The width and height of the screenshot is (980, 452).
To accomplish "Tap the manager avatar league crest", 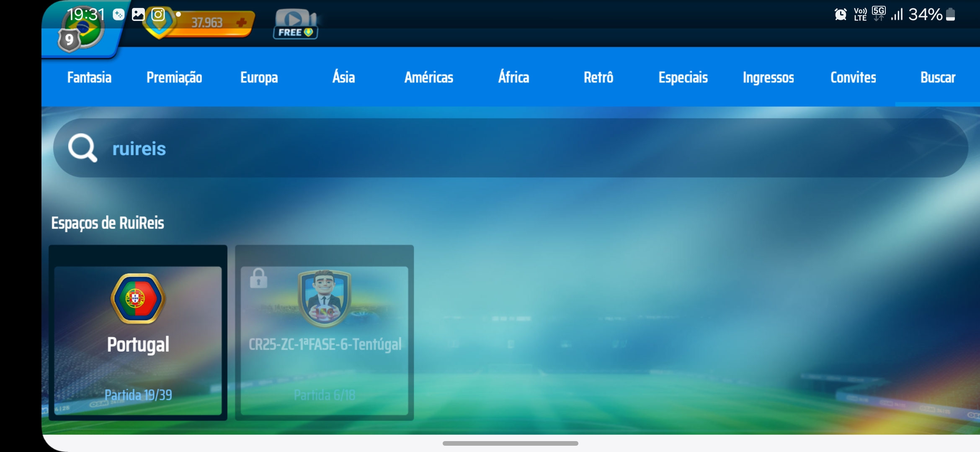I will pos(325,298).
